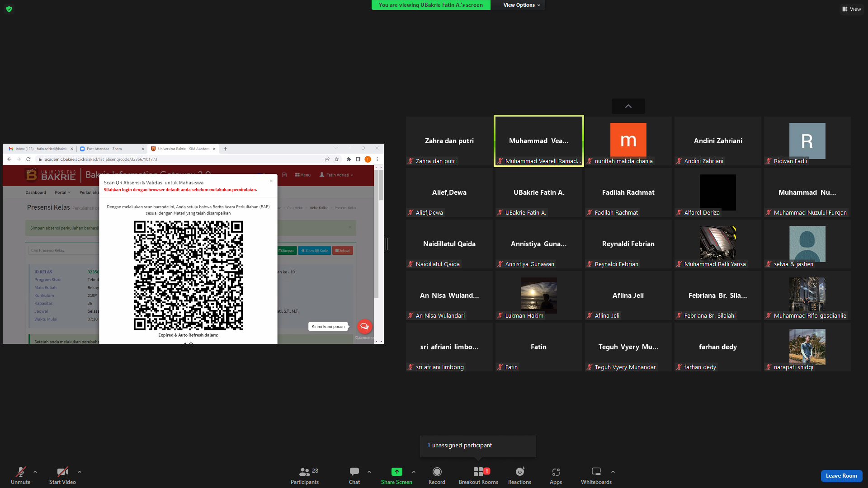Dismiss the green success alert
Image resolution: width=868 pixels, height=488 pixels.
(x=349, y=227)
